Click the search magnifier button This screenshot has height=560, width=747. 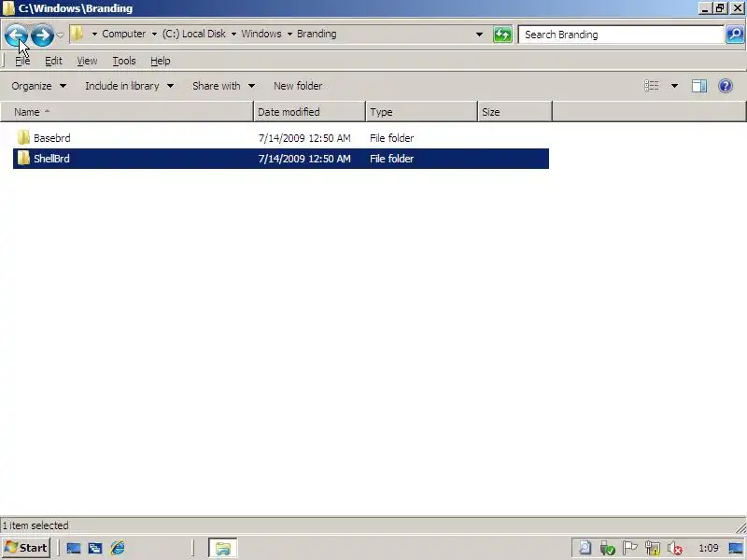(x=735, y=35)
